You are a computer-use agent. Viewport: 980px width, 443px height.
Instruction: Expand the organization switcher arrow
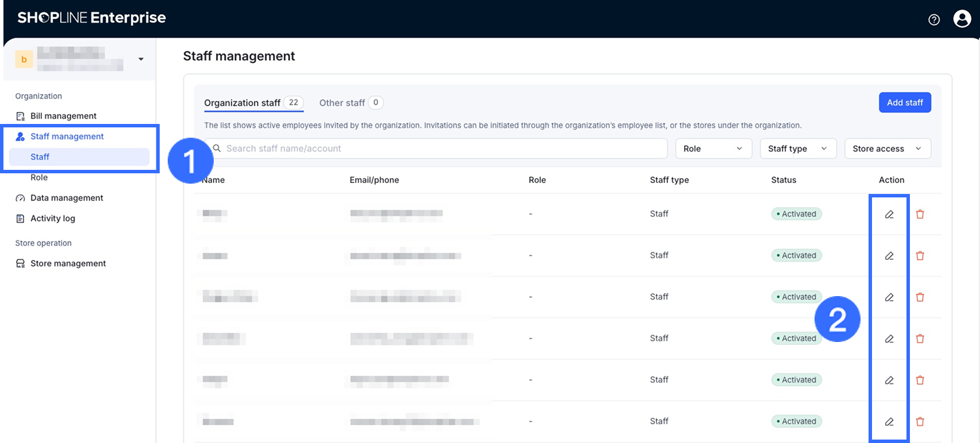141,59
